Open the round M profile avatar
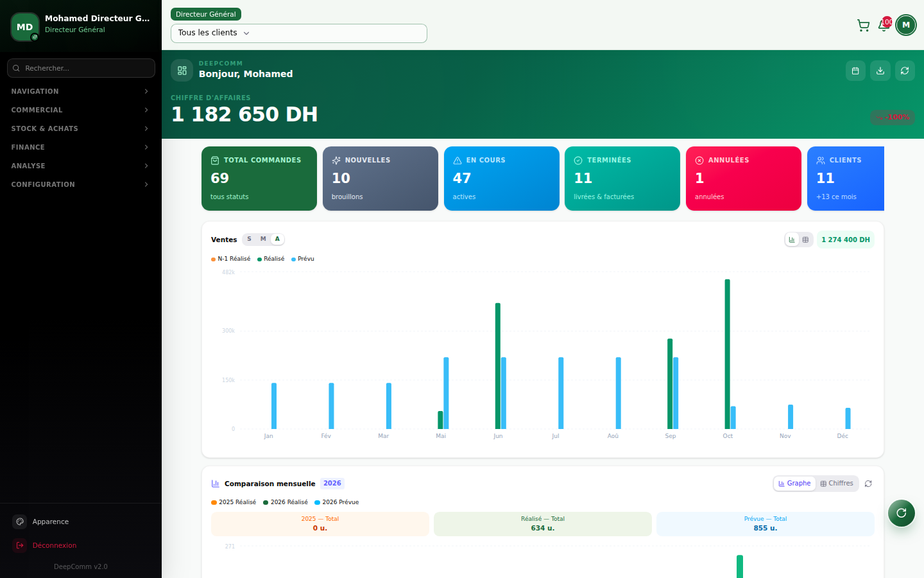 click(906, 25)
